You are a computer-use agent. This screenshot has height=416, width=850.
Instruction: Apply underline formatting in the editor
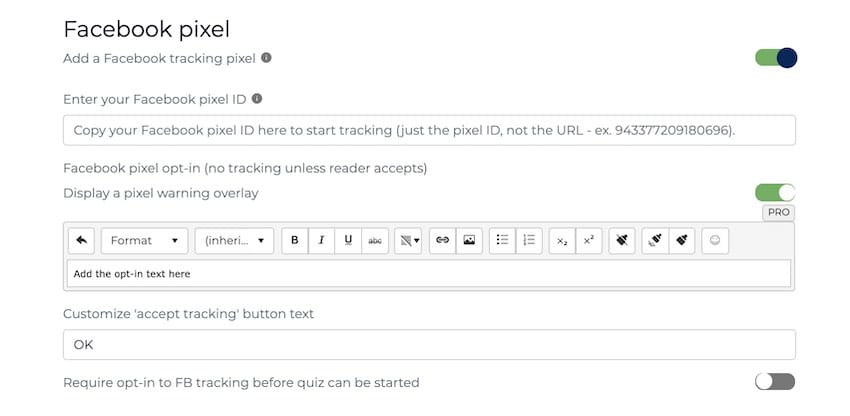point(349,240)
